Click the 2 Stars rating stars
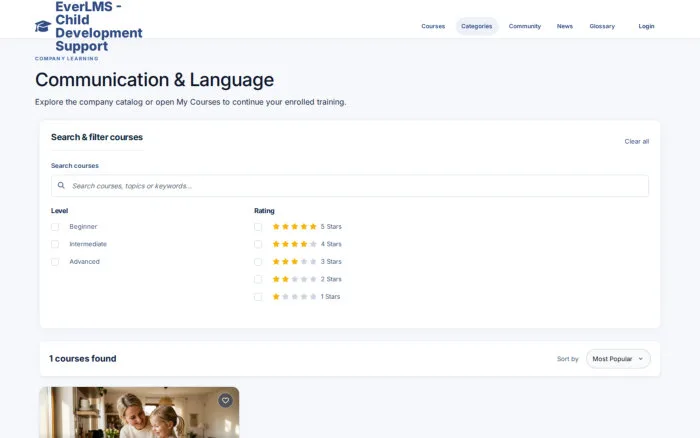The width and height of the screenshot is (700, 438). 295,279
